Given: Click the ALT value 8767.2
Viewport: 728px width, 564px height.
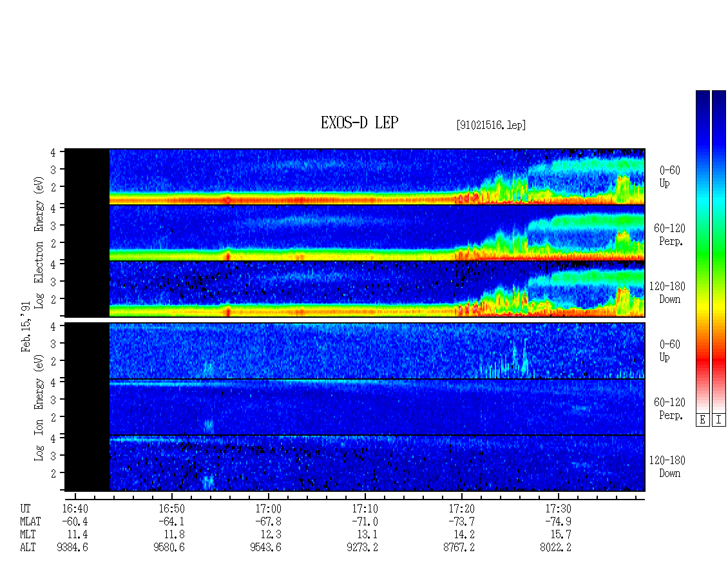Looking at the screenshot, I should 459,548.
